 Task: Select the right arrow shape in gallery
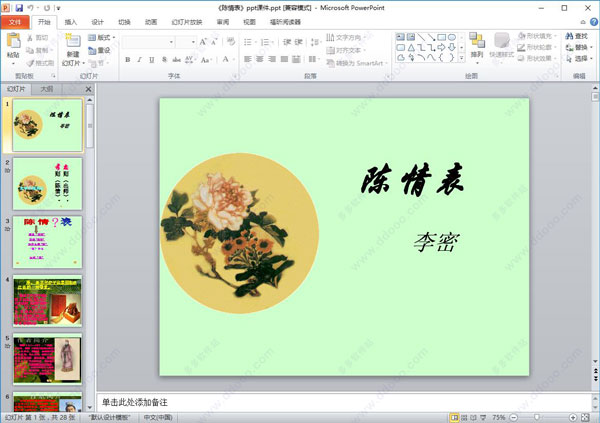click(x=442, y=47)
